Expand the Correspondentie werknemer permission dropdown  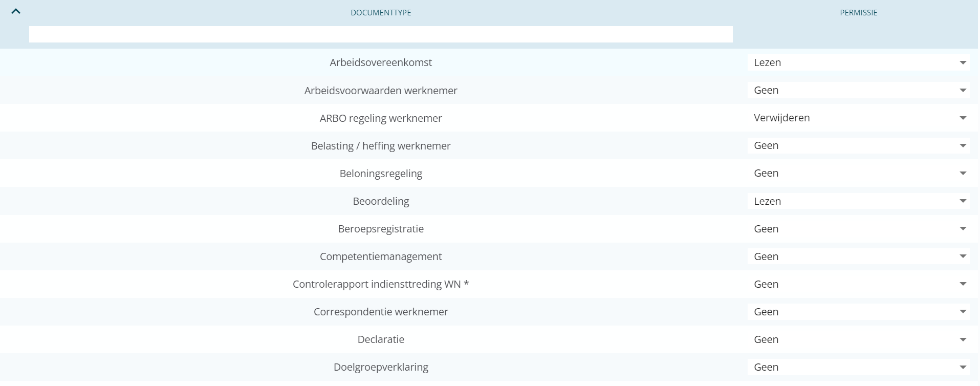(x=858, y=312)
